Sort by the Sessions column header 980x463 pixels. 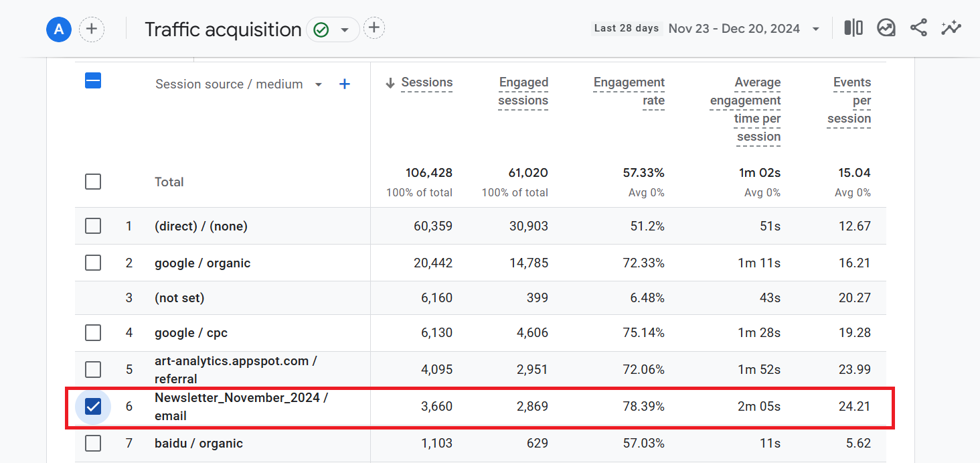[426, 82]
